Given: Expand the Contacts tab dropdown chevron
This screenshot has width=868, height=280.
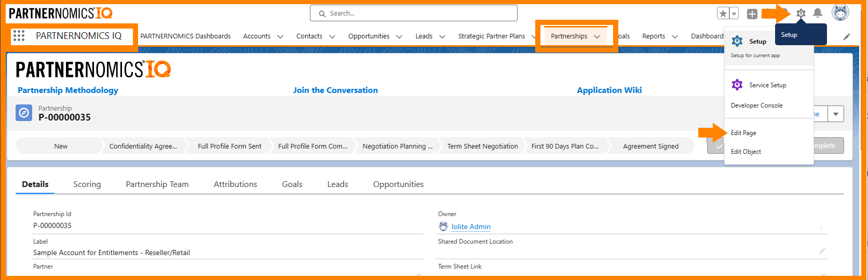Looking at the screenshot, I should tap(332, 36).
